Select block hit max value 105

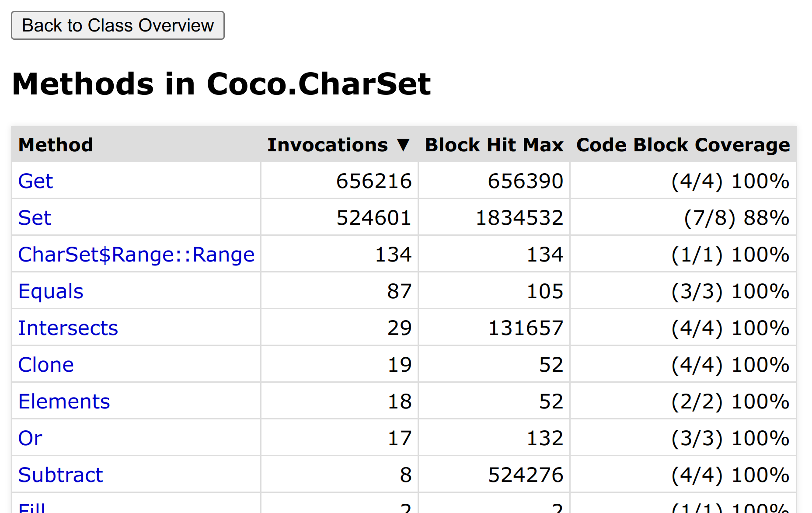tap(545, 291)
